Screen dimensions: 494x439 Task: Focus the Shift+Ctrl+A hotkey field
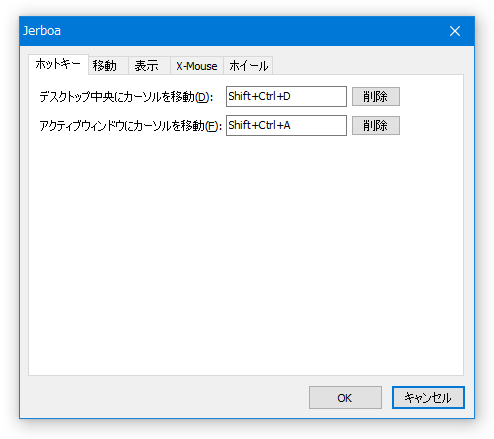[x=286, y=126]
